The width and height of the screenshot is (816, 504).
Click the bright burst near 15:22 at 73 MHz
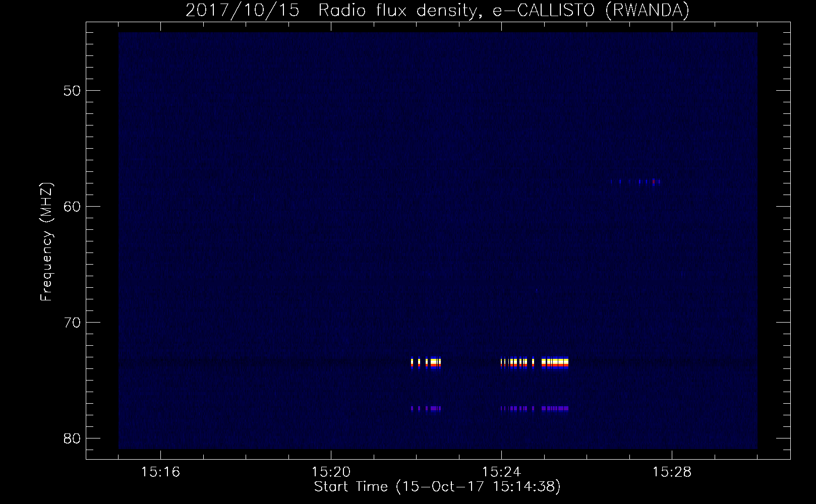(x=426, y=363)
